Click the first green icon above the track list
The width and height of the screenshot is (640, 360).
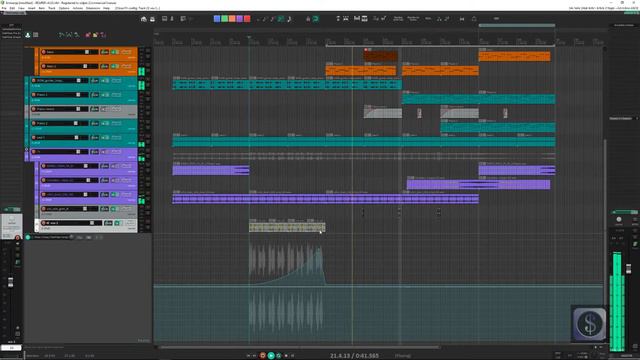click(61, 35)
